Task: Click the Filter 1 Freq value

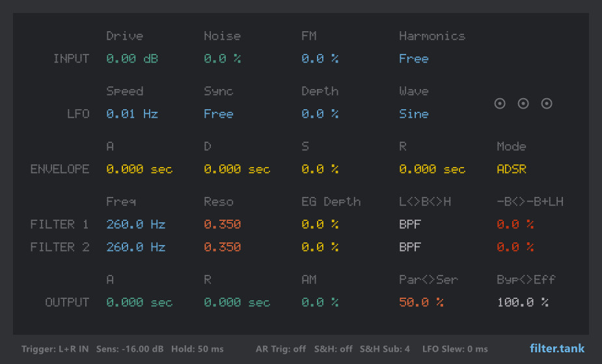Action: coord(135,224)
